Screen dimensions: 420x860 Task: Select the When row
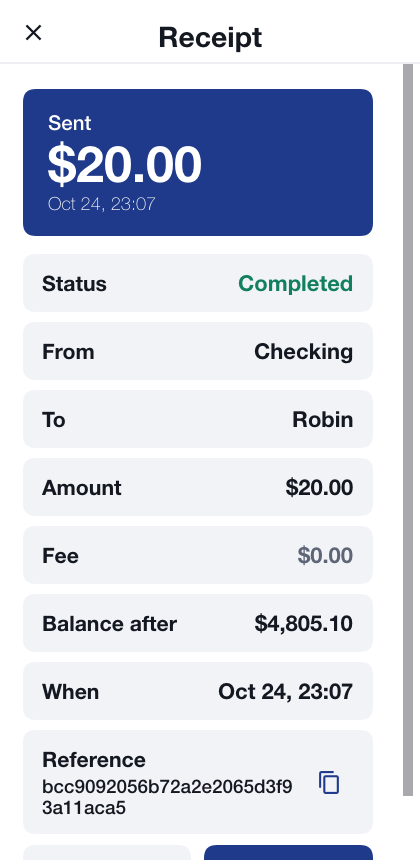pyautogui.click(x=198, y=691)
